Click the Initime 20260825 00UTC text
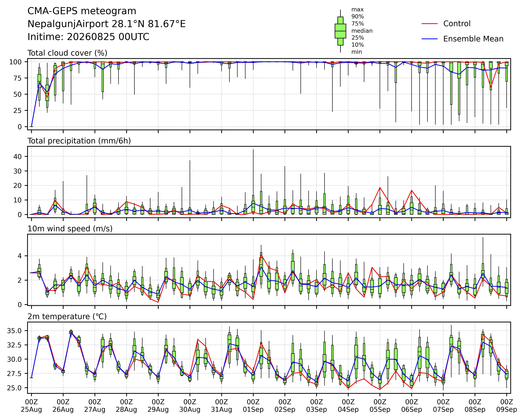The width and height of the screenshot is (524, 420). click(x=88, y=37)
